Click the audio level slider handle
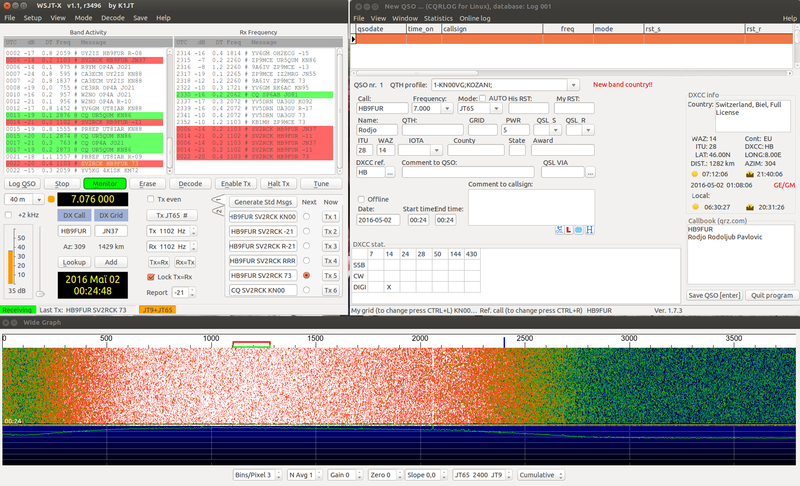Image resolution: width=800 pixels, height=486 pixels. (x=40, y=294)
